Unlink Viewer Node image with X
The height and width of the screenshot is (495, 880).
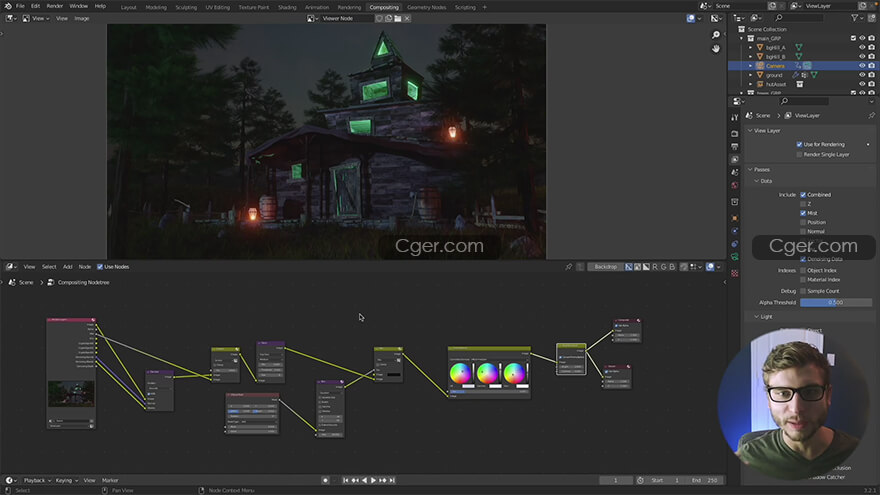(x=407, y=18)
